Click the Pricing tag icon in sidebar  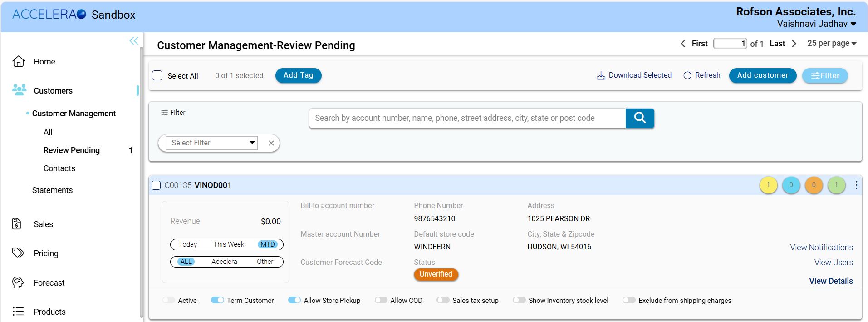[x=18, y=253]
